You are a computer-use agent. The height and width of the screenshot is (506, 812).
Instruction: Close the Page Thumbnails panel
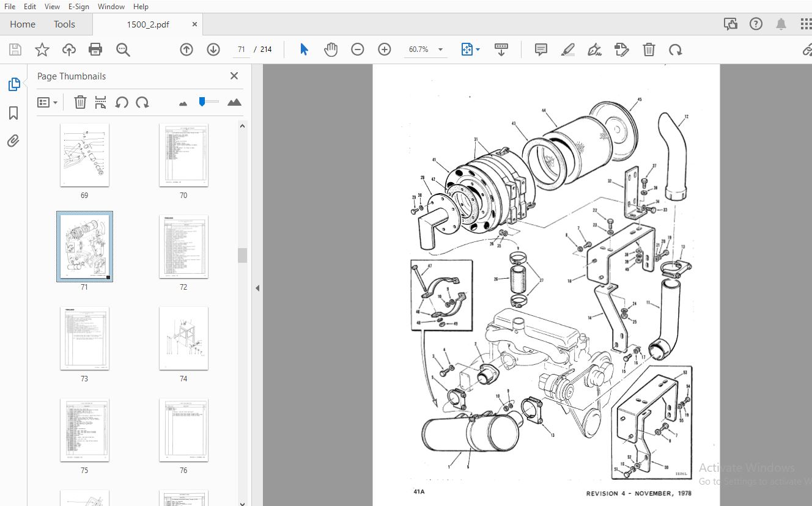coord(234,76)
